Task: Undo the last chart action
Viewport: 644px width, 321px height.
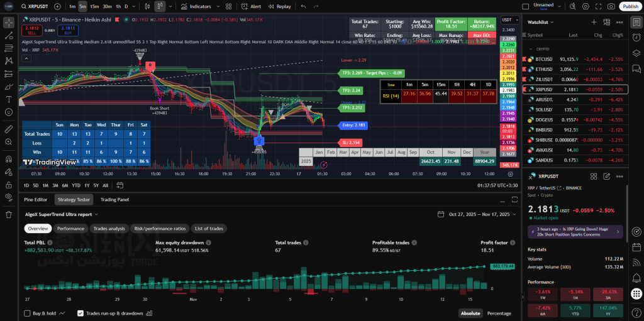Action: pos(303,6)
